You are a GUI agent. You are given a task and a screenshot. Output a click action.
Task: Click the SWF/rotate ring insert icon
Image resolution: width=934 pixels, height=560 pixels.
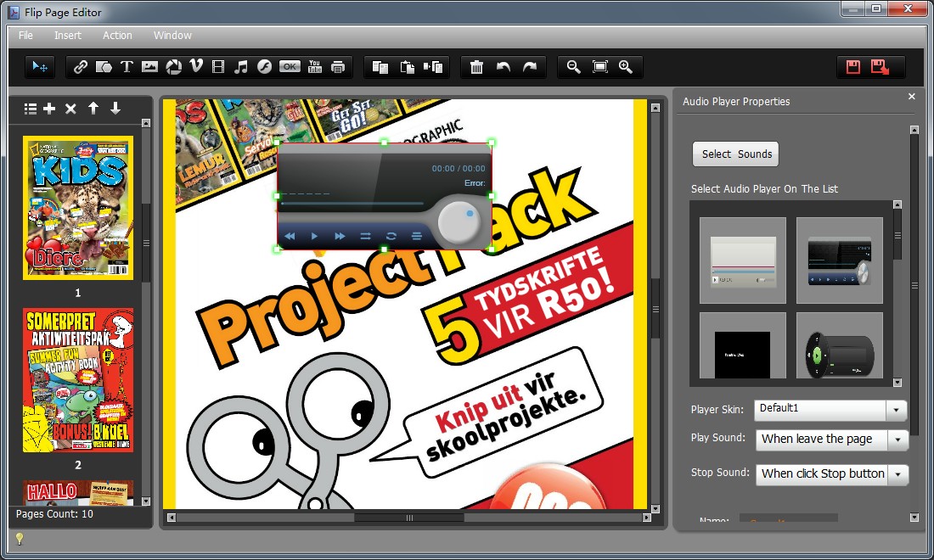pyautogui.click(x=173, y=67)
